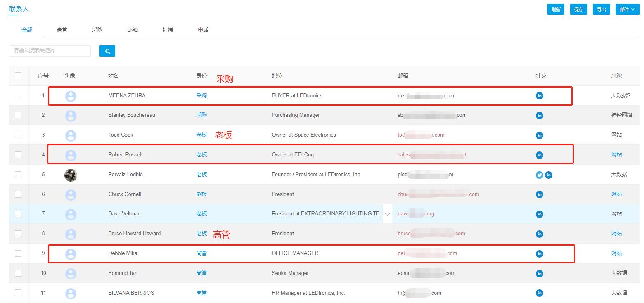644x303 pixels.
Task: Open Debbie Mika's LinkedIn icon
Action: [539, 253]
